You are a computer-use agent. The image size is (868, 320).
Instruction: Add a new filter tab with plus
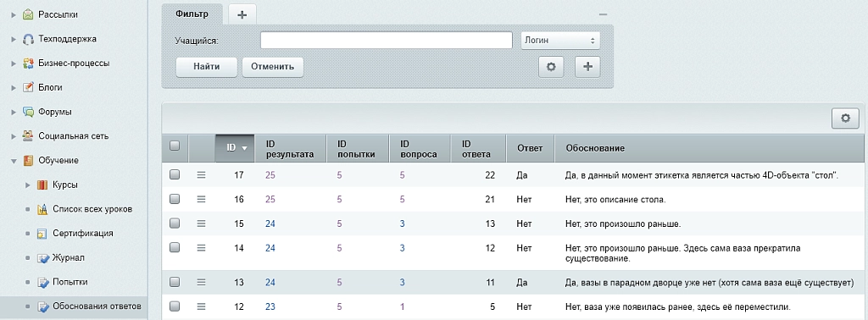coord(242,15)
